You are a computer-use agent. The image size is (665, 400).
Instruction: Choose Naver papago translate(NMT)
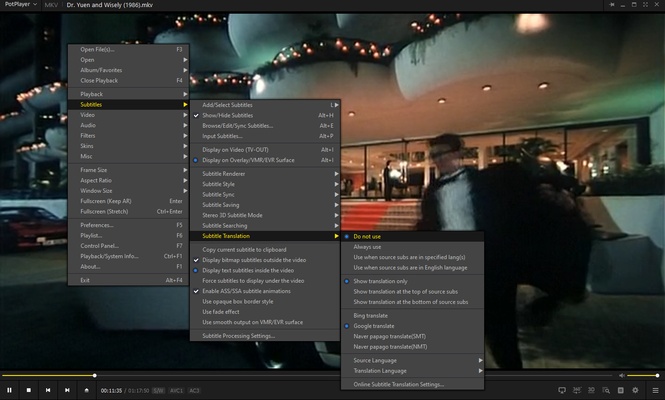point(412,347)
